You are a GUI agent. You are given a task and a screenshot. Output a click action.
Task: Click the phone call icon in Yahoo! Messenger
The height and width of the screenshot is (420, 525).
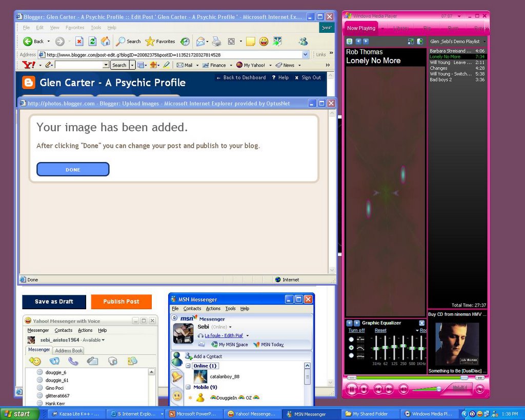coord(73,361)
